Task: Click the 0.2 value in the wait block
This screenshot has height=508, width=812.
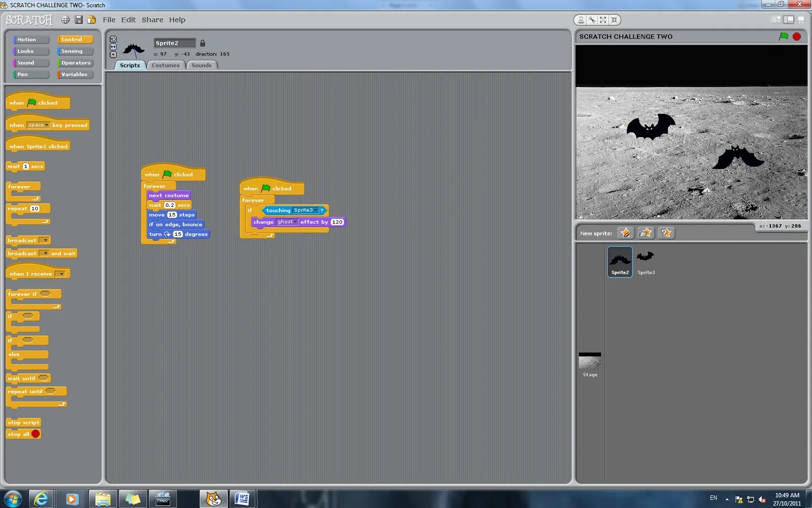Action: tap(170, 205)
